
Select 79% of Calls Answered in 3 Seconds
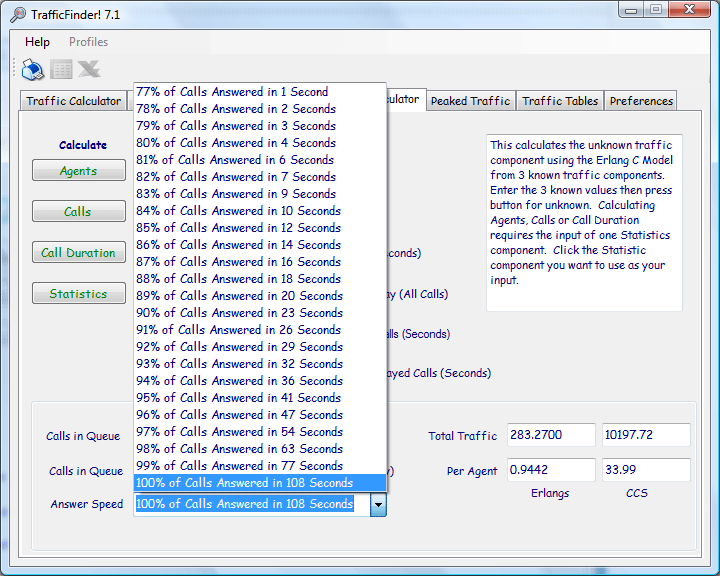click(260, 126)
